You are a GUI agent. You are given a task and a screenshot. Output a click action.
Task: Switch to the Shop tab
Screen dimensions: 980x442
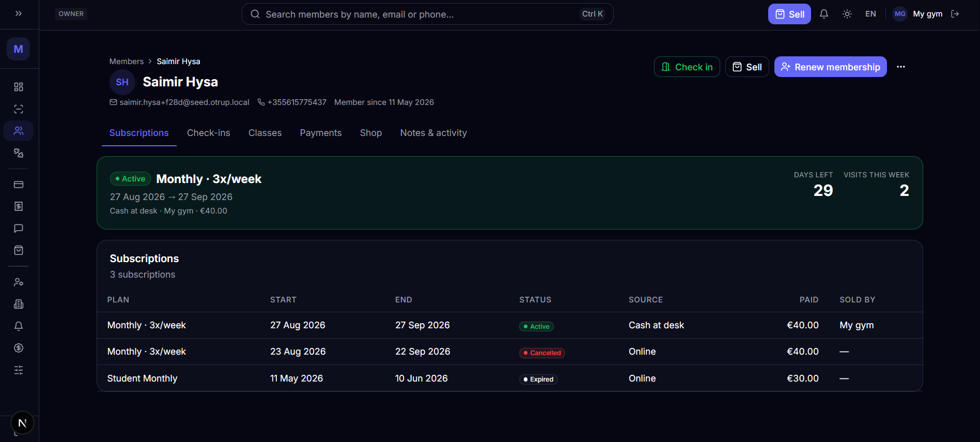[x=371, y=133]
